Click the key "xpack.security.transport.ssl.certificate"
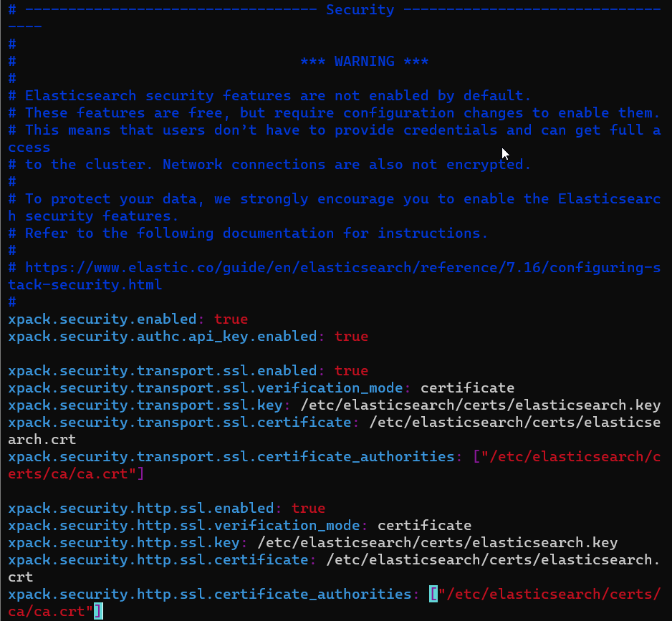The height and width of the screenshot is (621, 672). tap(179, 422)
